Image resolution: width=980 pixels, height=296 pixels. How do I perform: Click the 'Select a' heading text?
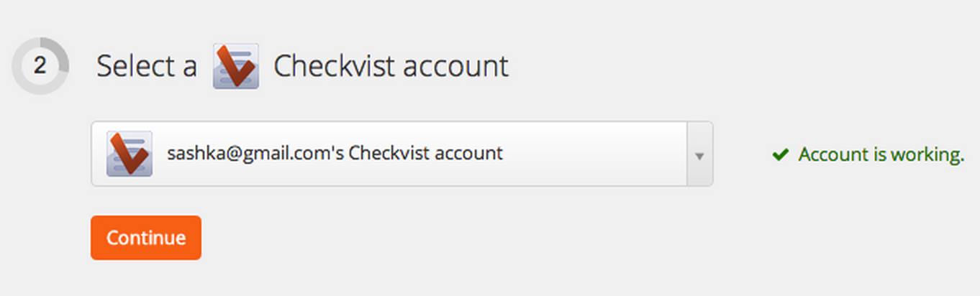click(147, 67)
